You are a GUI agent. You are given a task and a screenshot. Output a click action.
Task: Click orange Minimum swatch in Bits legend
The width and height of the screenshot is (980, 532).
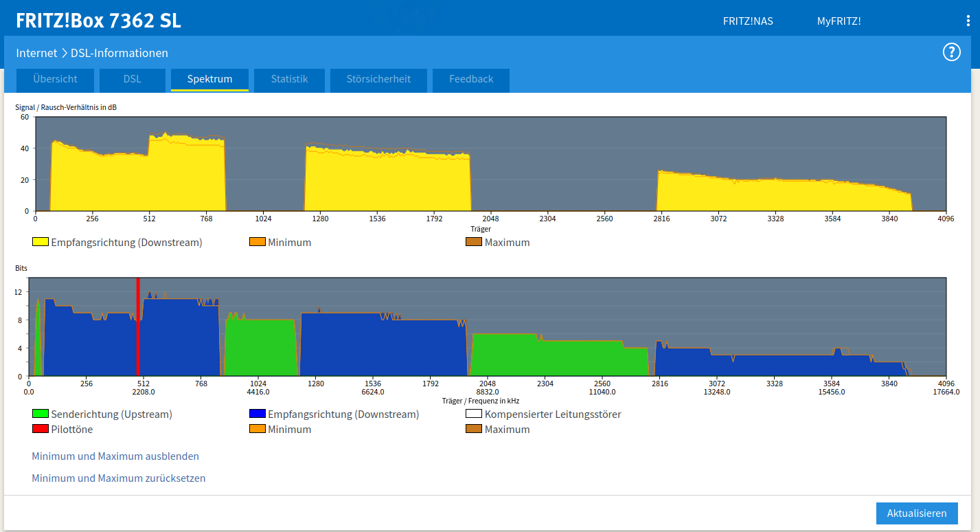(258, 429)
